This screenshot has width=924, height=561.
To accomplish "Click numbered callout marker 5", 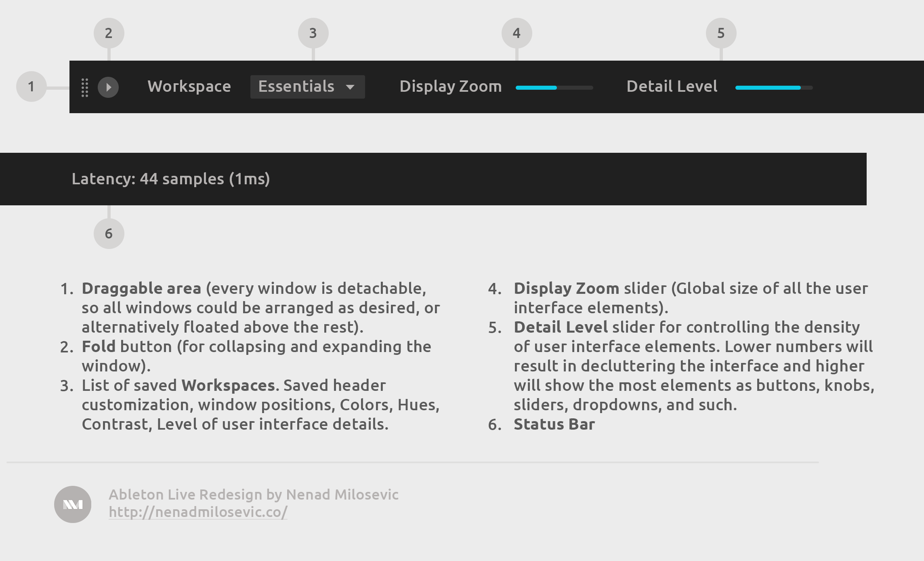I will 721,33.
